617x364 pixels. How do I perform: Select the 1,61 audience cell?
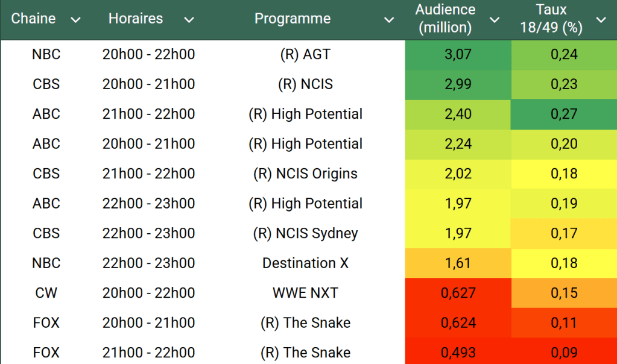coord(458,263)
